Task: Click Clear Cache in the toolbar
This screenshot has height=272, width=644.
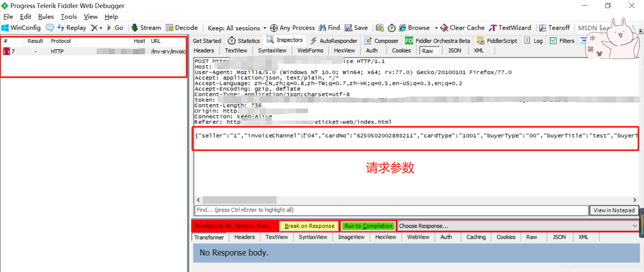Action: click(462, 28)
